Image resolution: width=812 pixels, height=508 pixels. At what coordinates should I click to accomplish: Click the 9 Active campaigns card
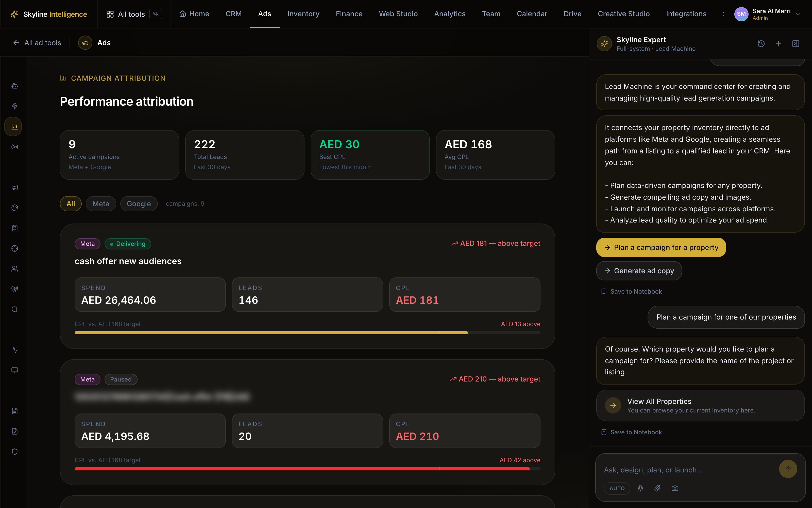(x=120, y=155)
